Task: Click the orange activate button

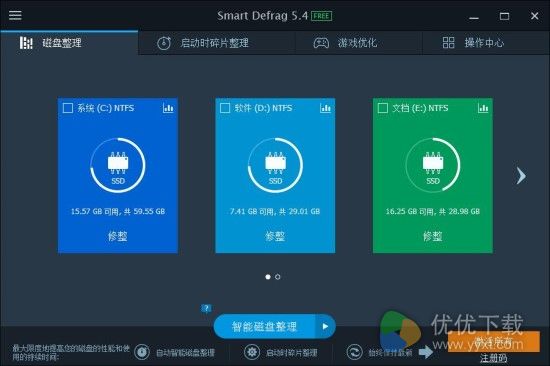Action: (494, 341)
